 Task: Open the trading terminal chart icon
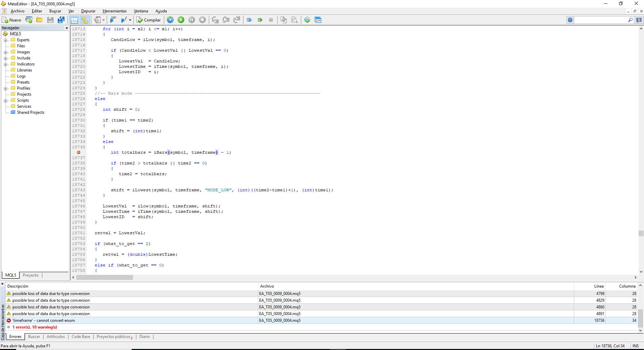coord(318,20)
